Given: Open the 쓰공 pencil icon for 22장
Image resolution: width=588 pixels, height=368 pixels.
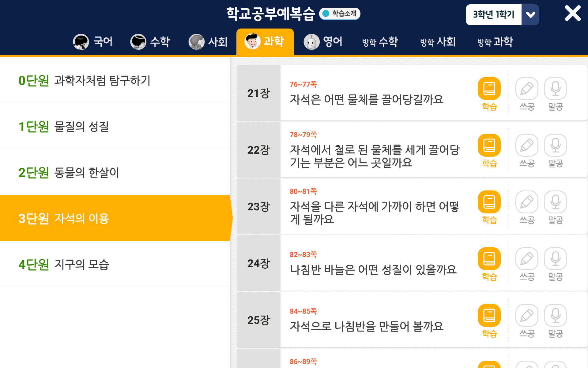Looking at the screenshot, I should click(527, 146).
